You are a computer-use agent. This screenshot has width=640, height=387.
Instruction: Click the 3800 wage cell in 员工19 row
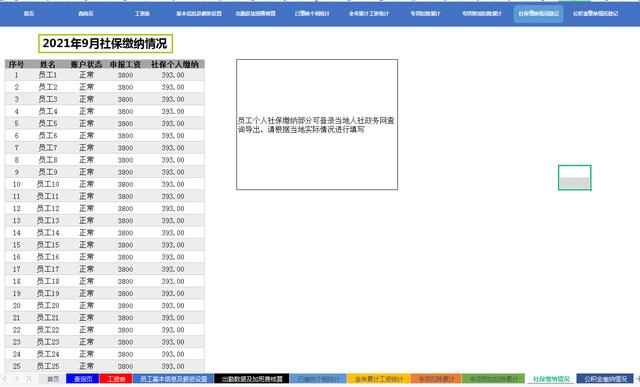pos(125,294)
